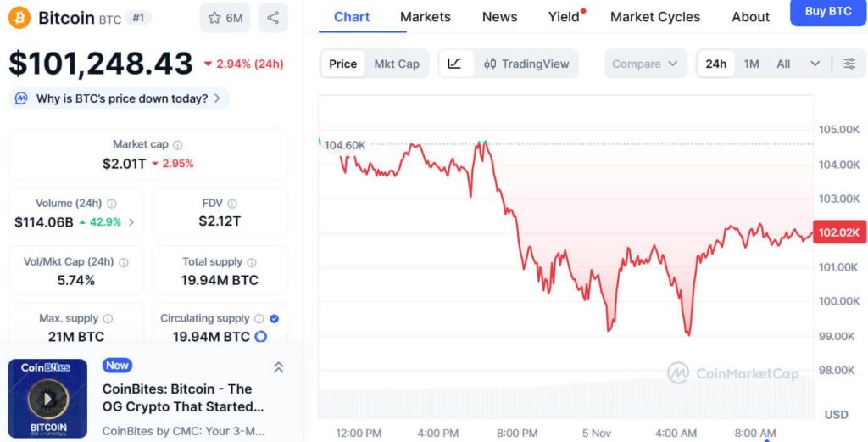Open the Compare dropdown
Screen dimensions: 868x442
[645, 64]
